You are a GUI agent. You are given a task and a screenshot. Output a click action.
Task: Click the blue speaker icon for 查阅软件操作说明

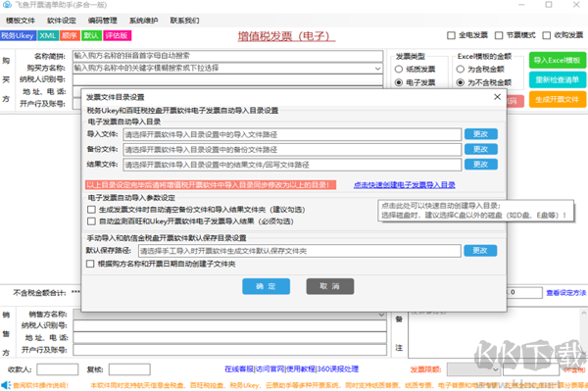pos(6,385)
